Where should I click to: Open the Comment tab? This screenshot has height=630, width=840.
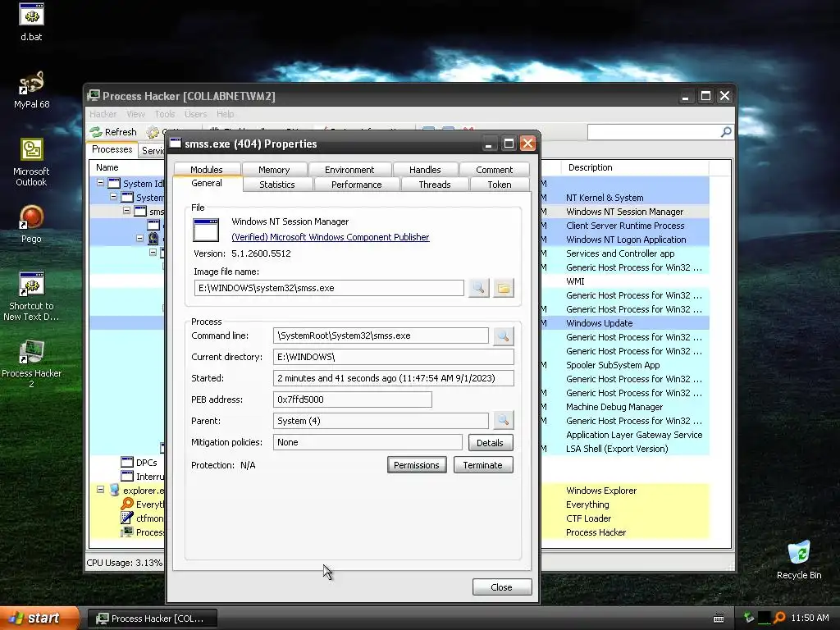494,169
